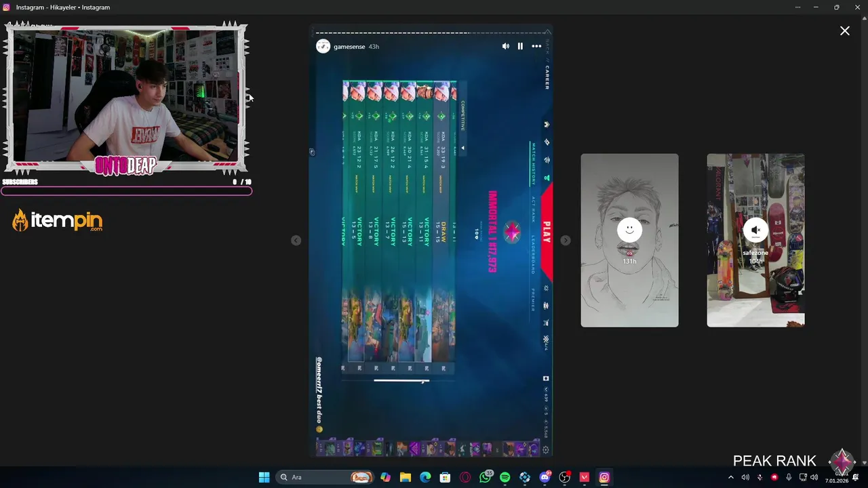Mute the gamesense story audio
Viewport: 868px width, 488px height.
[x=505, y=46]
